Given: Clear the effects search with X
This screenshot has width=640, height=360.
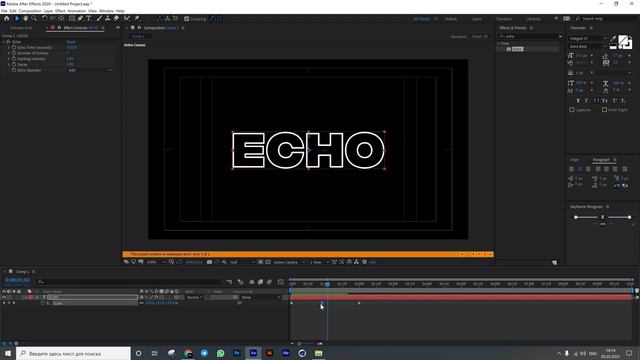Looking at the screenshot, I should click(560, 36).
